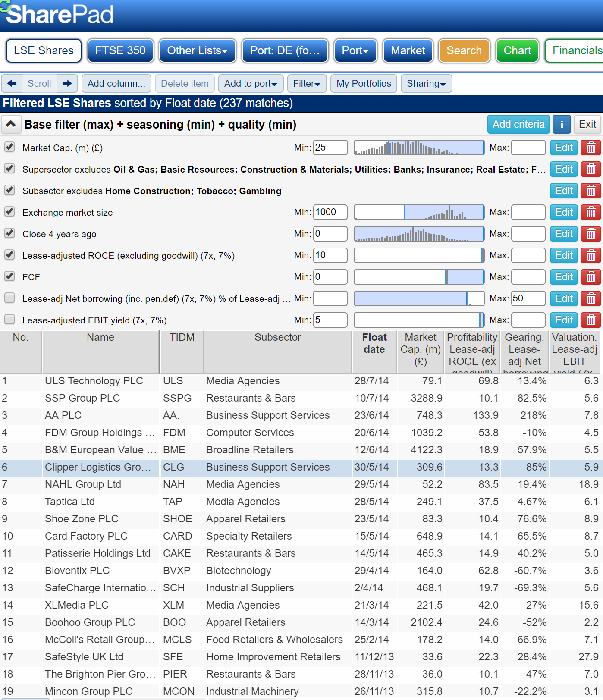Click the Market Cap. histogram slider

[419, 148]
